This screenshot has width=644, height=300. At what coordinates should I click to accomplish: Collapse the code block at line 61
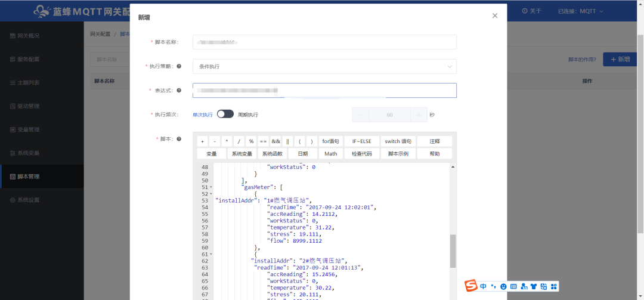pyautogui.click(x=211, y=254)
